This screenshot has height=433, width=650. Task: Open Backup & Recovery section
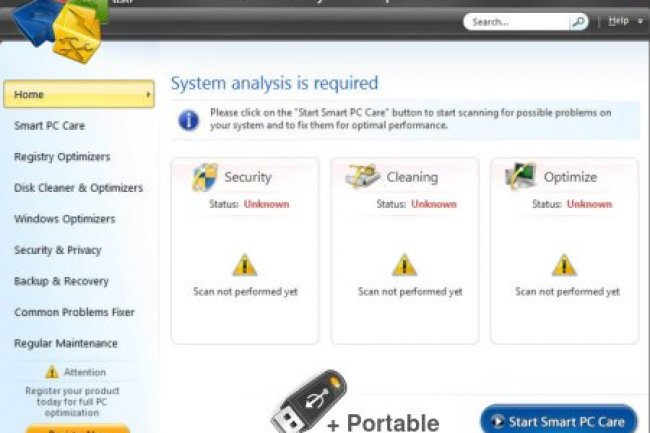click(x=61, y=281)
